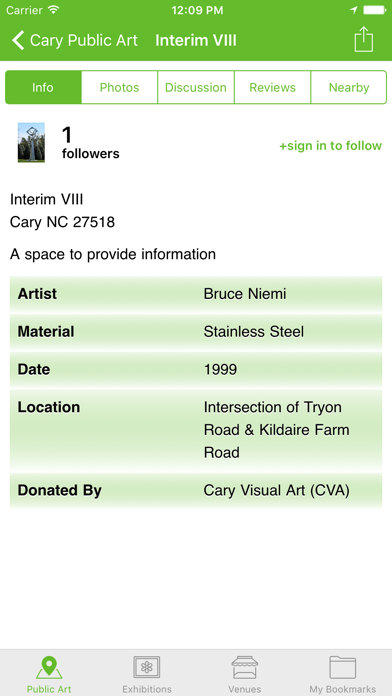392x696 pixels.
Task: Tap the '+sign in to follow' link
Action: [330, 146]
